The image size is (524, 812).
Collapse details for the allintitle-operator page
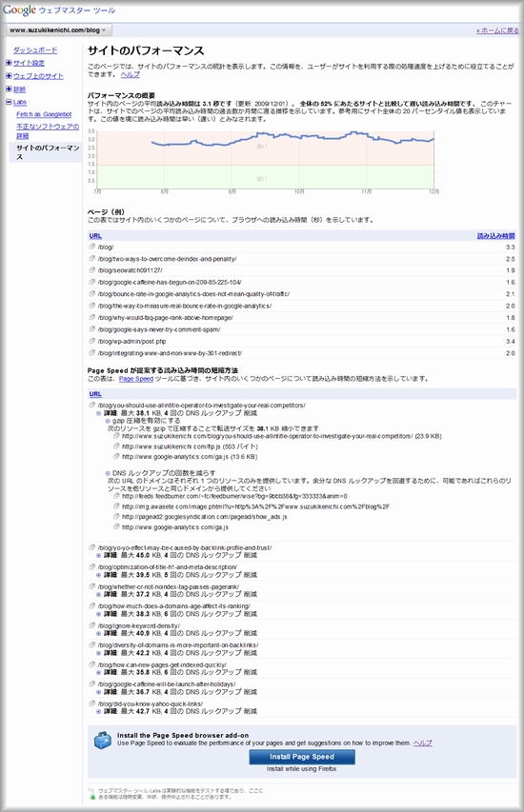point(98,413)
